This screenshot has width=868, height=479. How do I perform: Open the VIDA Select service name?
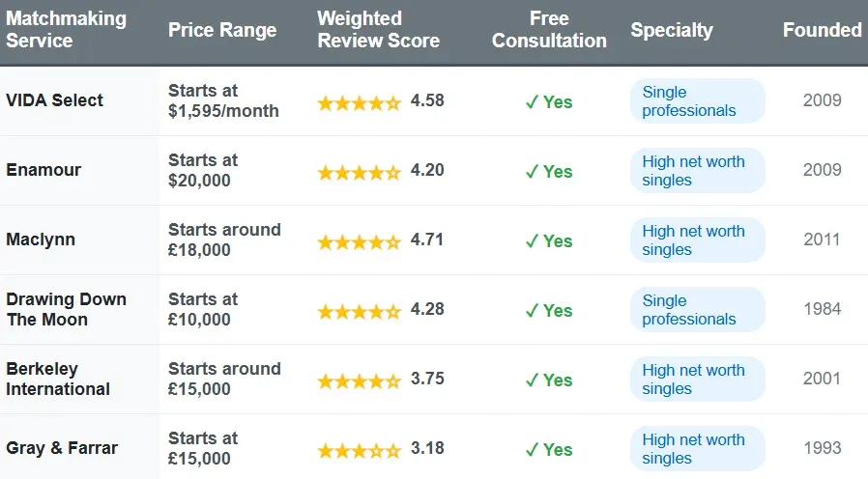pos(55,100)
